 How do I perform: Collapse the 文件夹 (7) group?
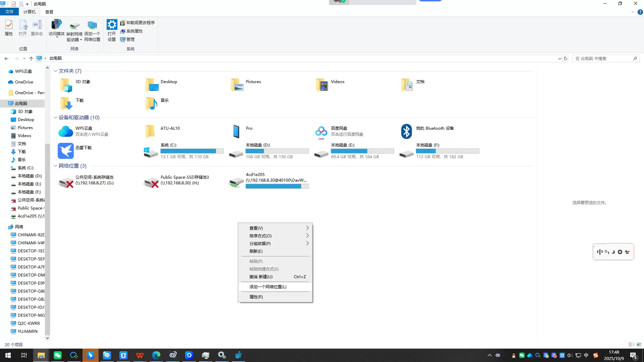pyautogui.click(x=55, y=71)
